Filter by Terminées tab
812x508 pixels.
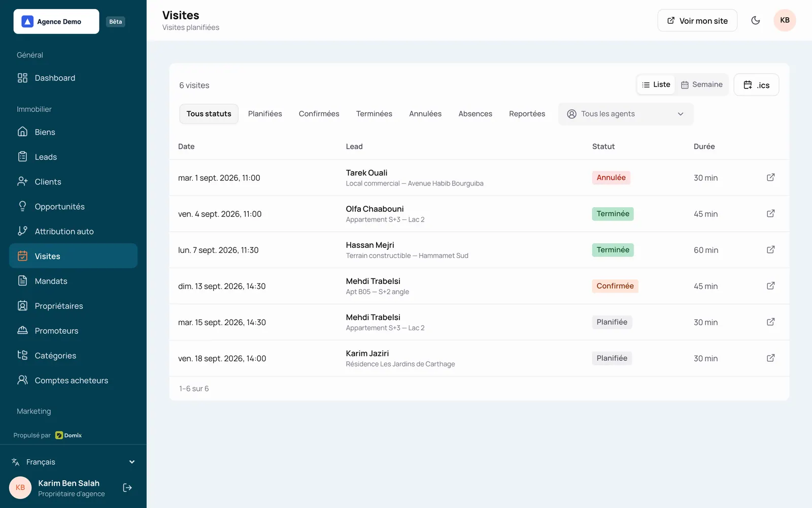coord(374,114)
